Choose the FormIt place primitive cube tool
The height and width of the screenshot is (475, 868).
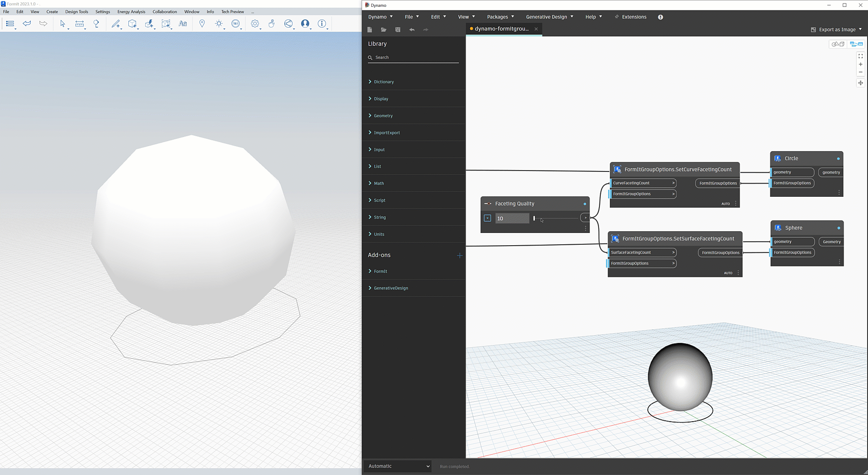click(132, 24)
